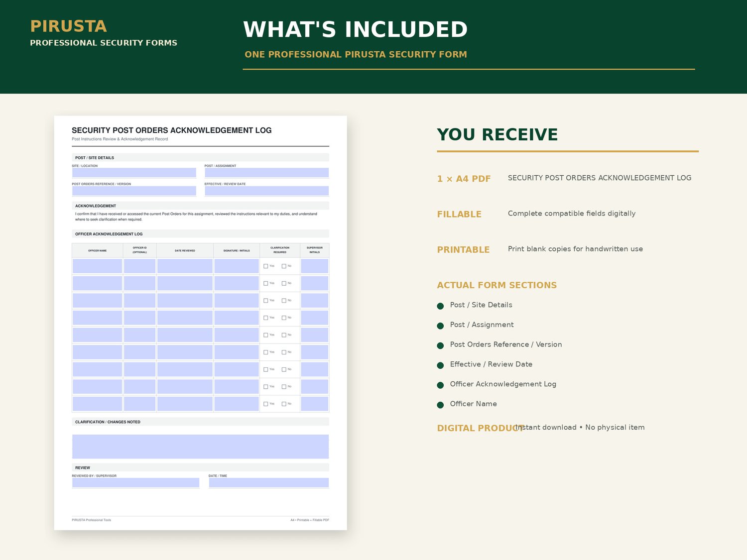
Task: Click "Complete compatible fields digitally" text
Action: click(x=572, y=214)
